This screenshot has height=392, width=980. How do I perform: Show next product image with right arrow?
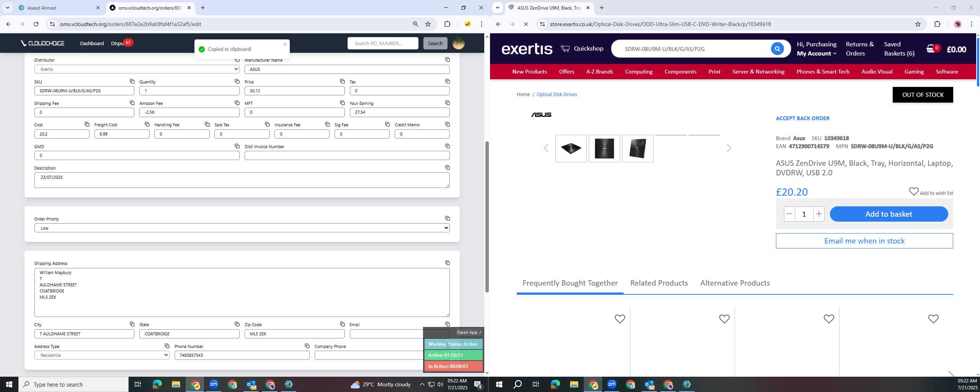point(729,148)
